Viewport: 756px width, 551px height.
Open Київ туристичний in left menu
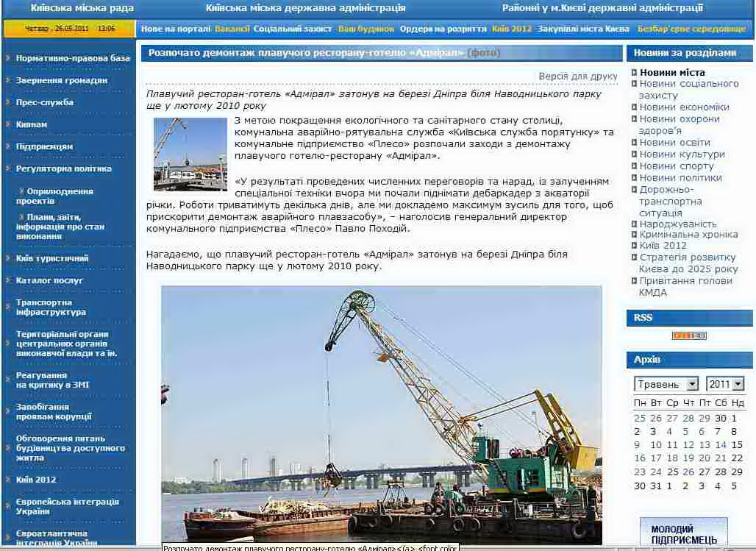coord(52,258)
